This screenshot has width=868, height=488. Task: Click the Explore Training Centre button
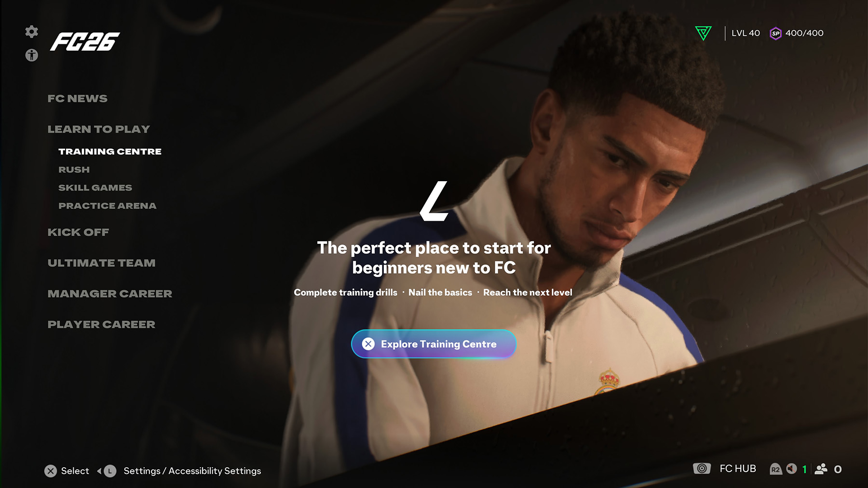pos(434,344)
